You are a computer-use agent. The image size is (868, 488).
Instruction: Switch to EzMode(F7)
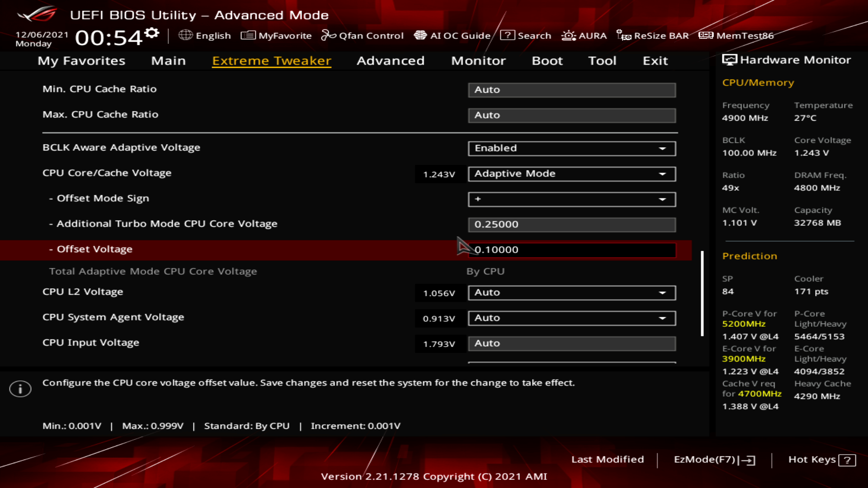click(x=714, y=460)
